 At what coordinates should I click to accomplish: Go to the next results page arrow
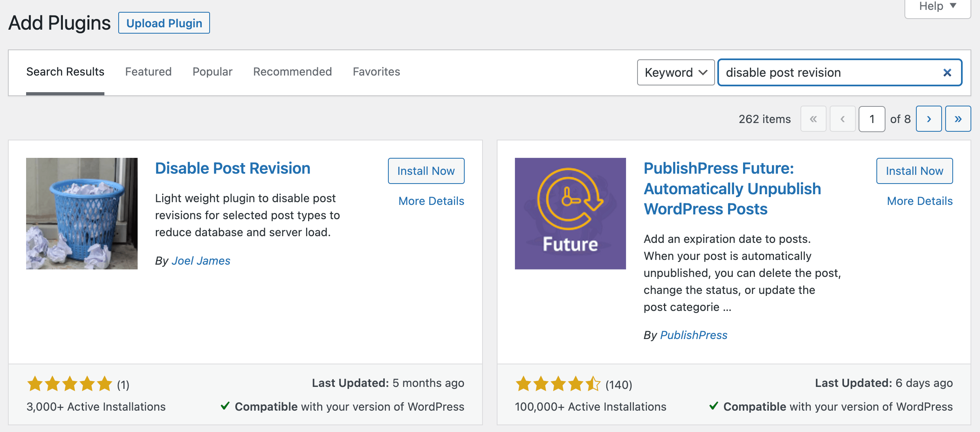coord(929,119)
